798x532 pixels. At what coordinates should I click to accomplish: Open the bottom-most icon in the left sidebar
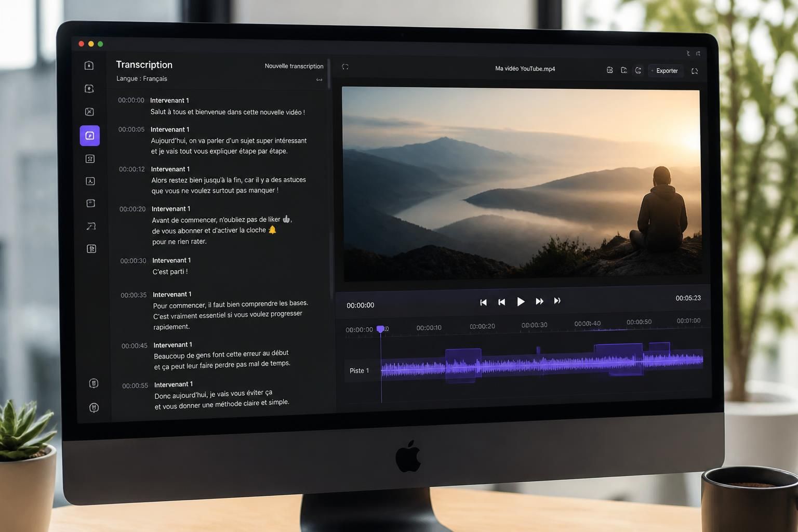(x=94, y=407)
